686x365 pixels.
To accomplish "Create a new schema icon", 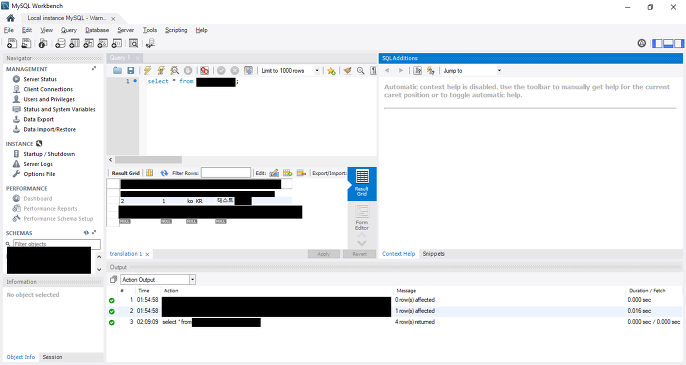I will [60, 43].
